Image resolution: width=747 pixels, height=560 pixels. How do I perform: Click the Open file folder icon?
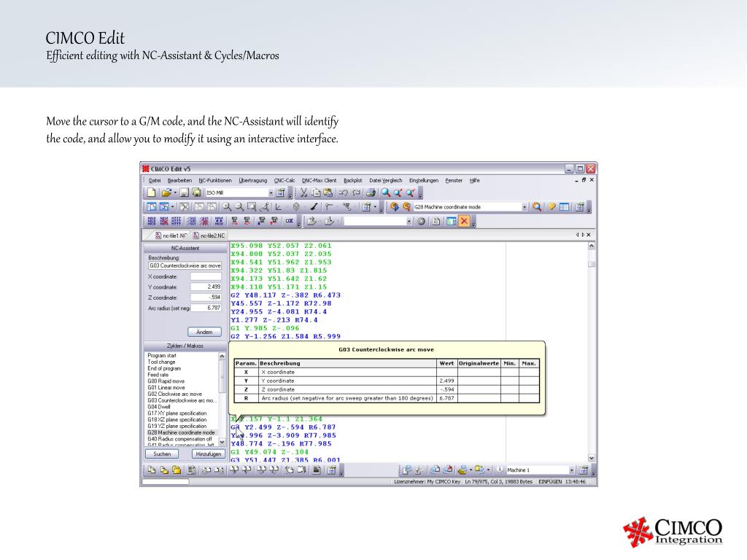coord(166,192)
